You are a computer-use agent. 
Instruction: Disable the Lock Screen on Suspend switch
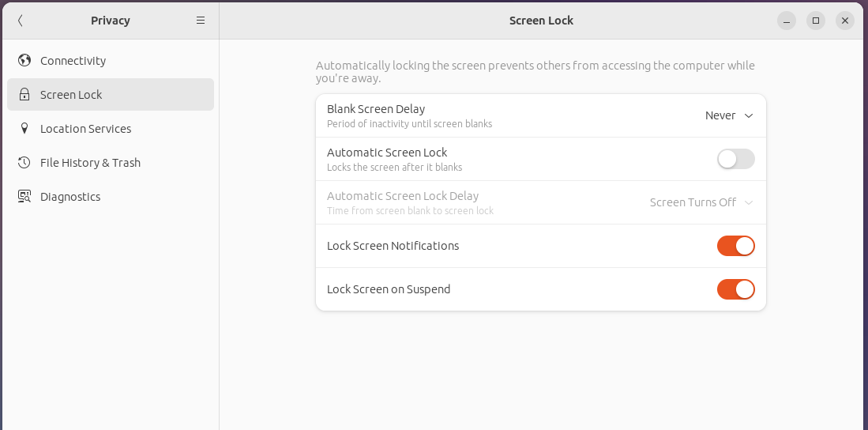coord(735,289)
